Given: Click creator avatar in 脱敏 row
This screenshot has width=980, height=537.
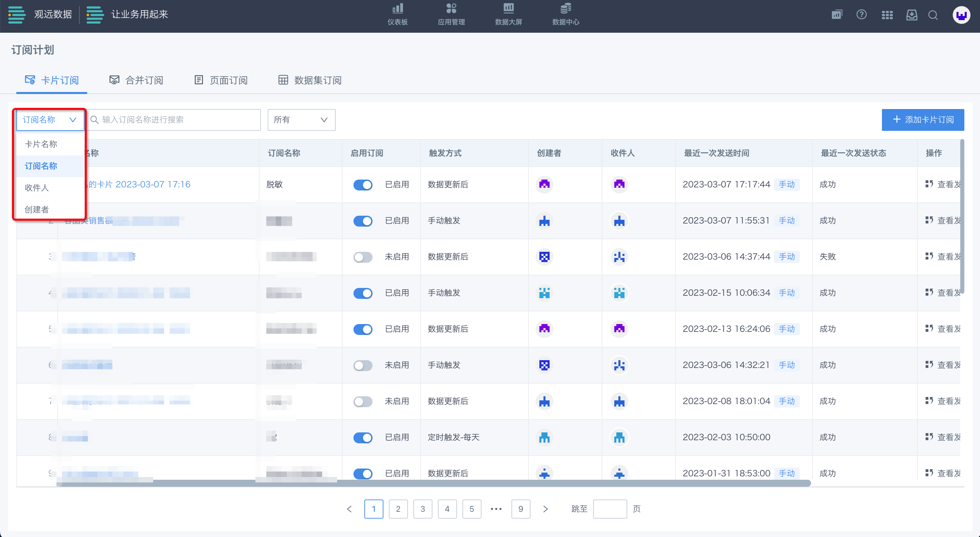Looking at the screenshot, I should (x=544, y=184).
